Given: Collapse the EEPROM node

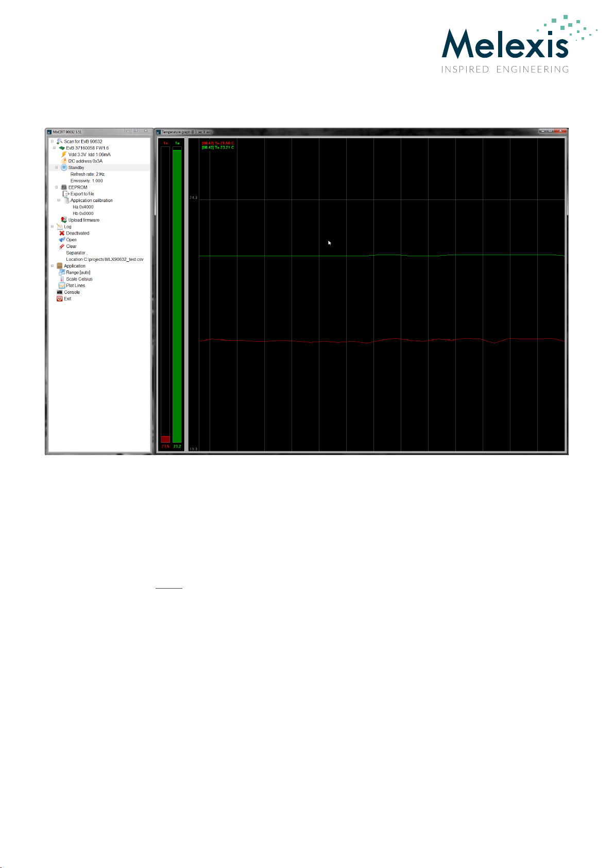Looking at the screenshot, I should pyautogui.click(x=57, y=187).
